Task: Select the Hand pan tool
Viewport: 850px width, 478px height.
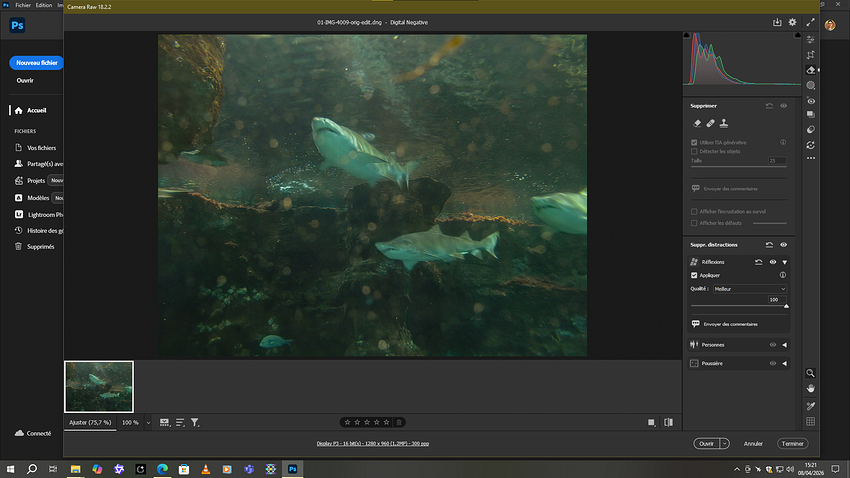Action: [811, 388]
